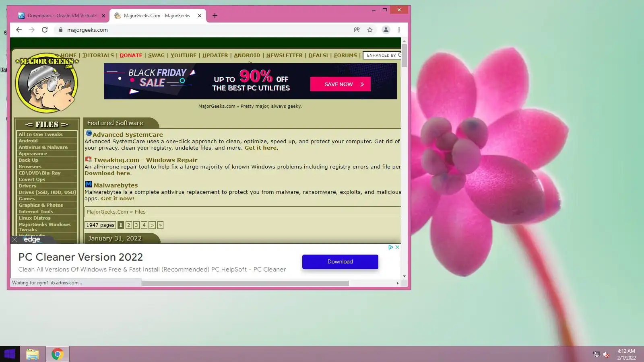Open the TUTORIALS menu link

[98, 56]
